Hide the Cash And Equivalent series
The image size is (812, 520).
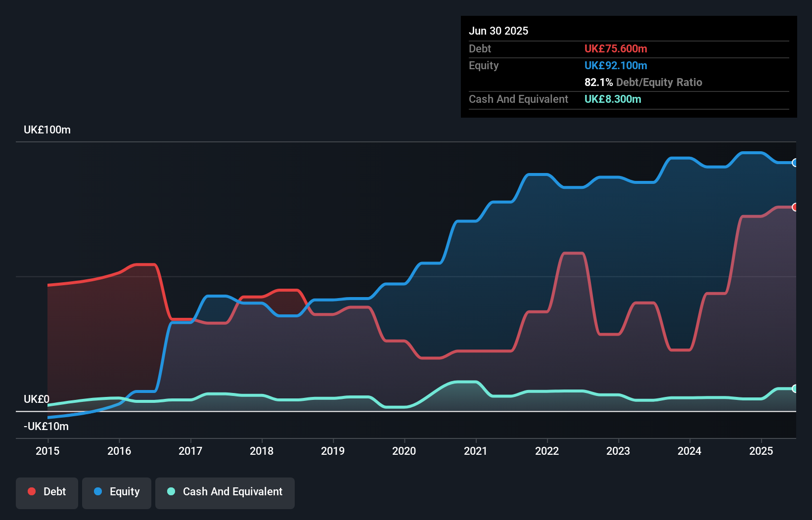(225, 492)
